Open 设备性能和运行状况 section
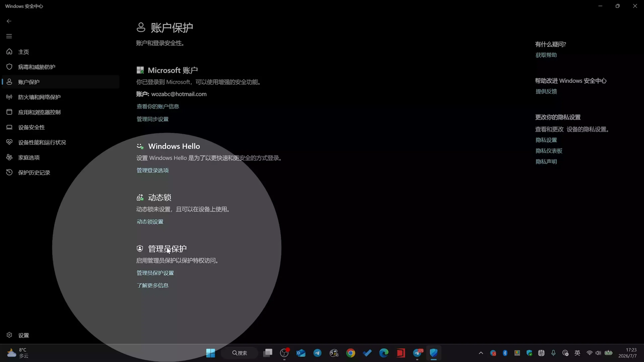 click(60, 142)
